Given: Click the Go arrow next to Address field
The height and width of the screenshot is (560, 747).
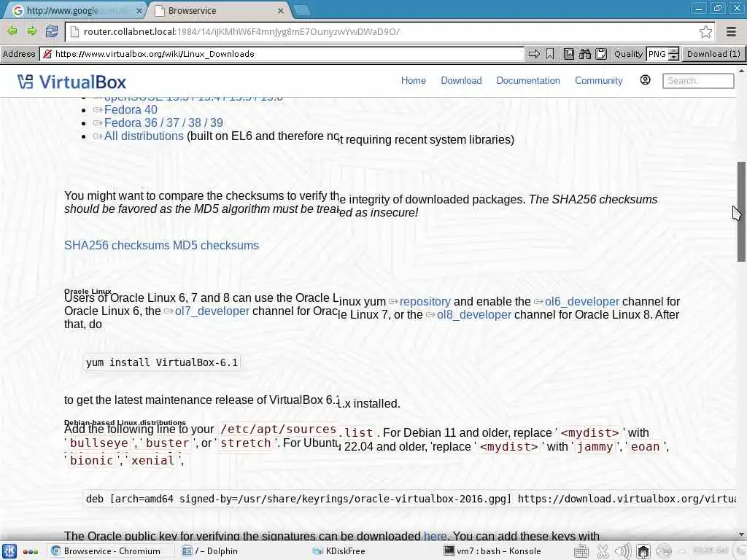Looking at the screenshot, I should 534,54.
